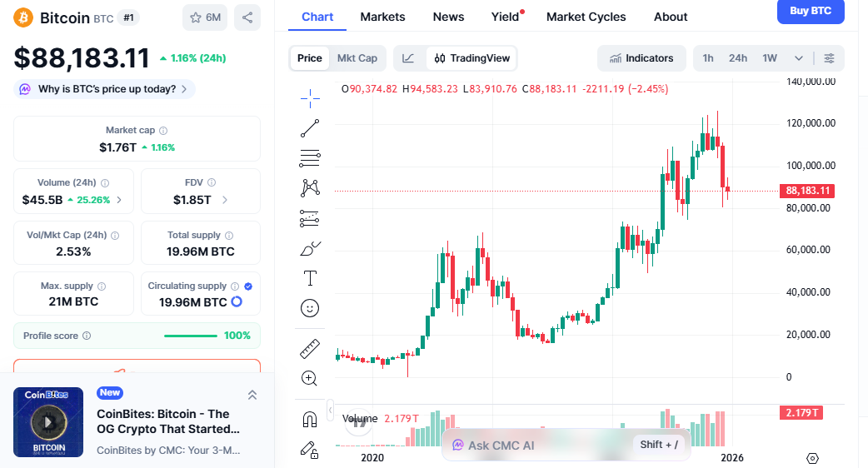
Task: Expand Volume (24h) details chevron
Action: pyautogui.click(x=119, y=200)
